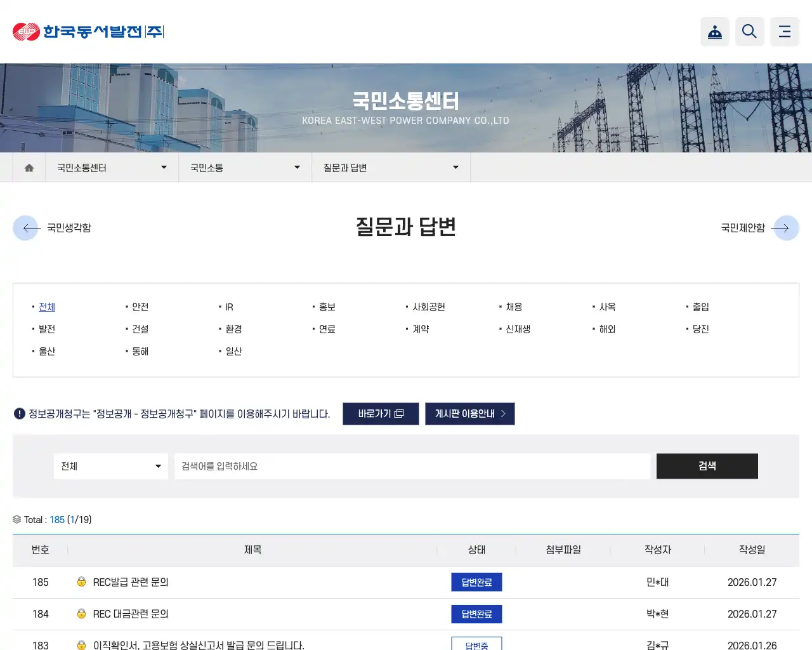This screenshot has width=812, height=650.
Task: Click the lock icon beside REC발급 관련 문의
Action: coord(81,582)
